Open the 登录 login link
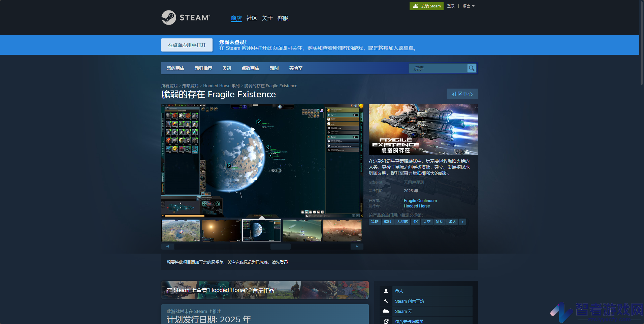Viewport: 644px width, 324px height. coord(451,6)
